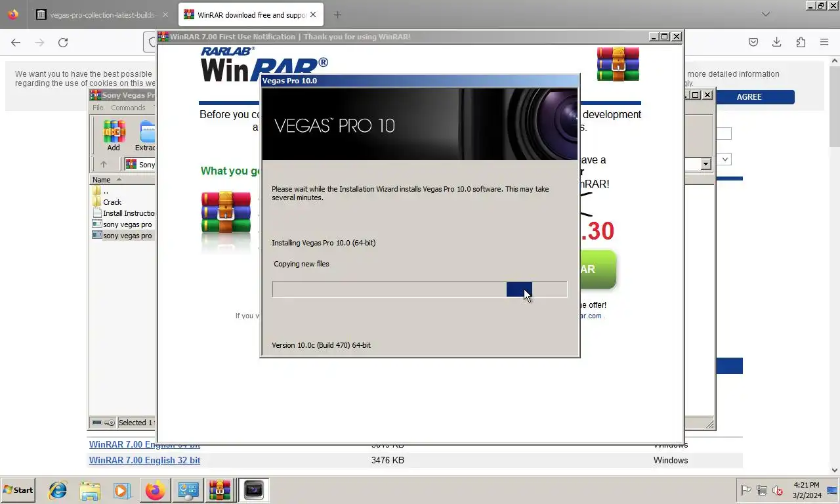Open the Firefox application hamburger menu
The height and width of the screenshot is (504, 840).
click(824, 42)
